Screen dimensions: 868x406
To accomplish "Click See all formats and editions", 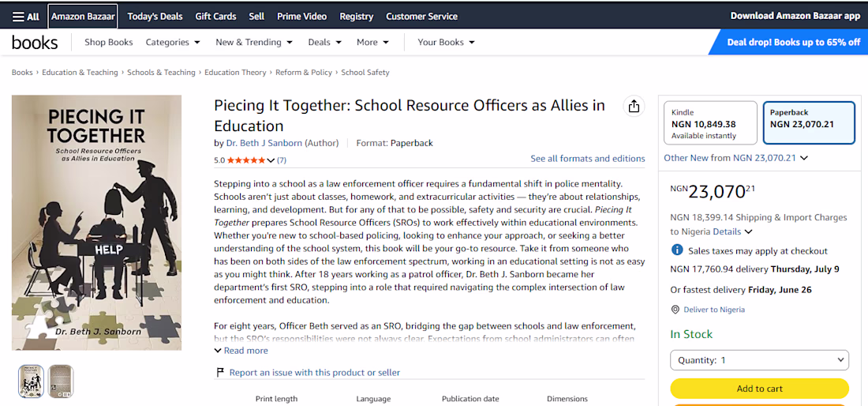I will pyautogui.click(x=587, y=159).
